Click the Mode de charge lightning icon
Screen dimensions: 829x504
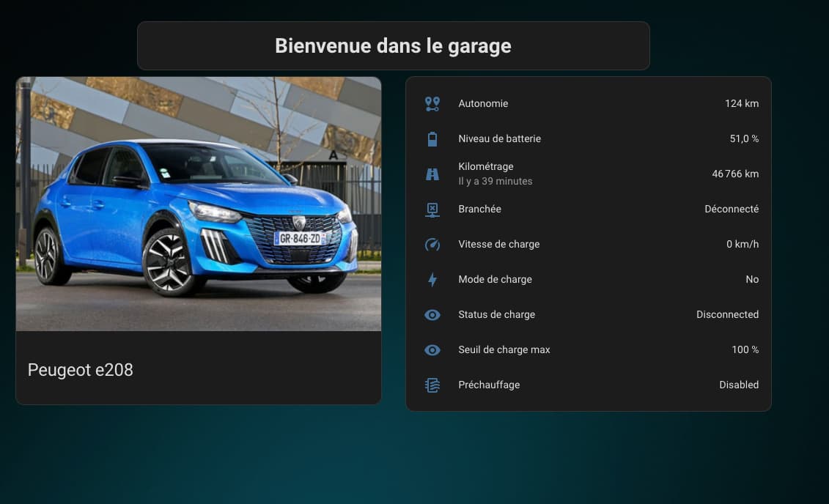(x=432, y=279)
